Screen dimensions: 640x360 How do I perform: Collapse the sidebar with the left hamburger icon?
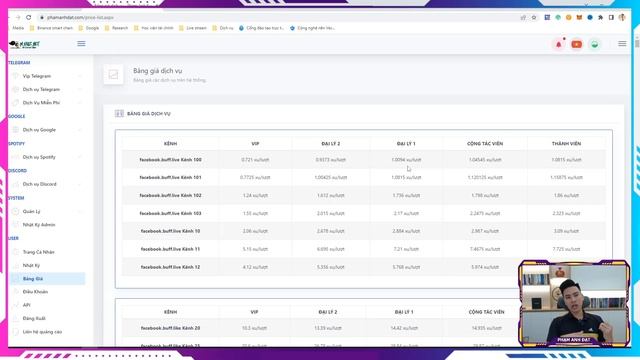pos(81,44)
